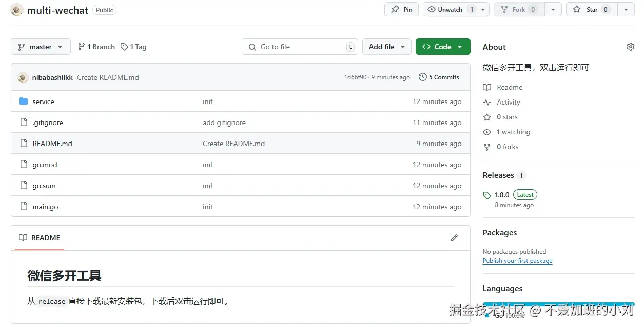Open the master branch selector
The width and height of the screenshot is (644, 327).
coord(41,47)
